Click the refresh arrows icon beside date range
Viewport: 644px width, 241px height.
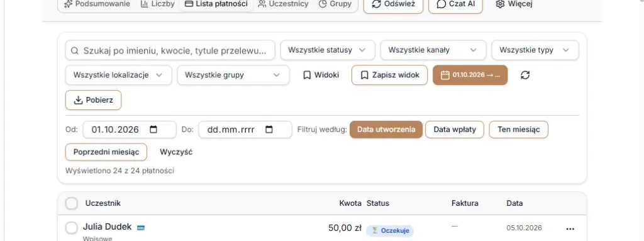click(525, 76)
